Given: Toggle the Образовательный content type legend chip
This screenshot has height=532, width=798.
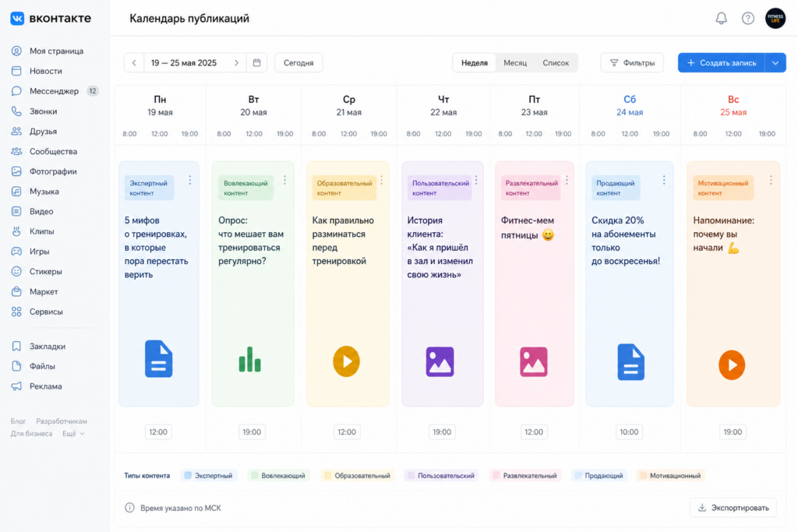Looking at the screenshot, I should point(357,476).
